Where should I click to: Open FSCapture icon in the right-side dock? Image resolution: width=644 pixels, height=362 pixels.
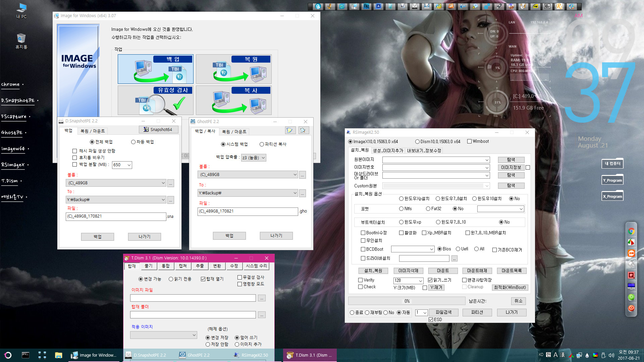[631, 242]
